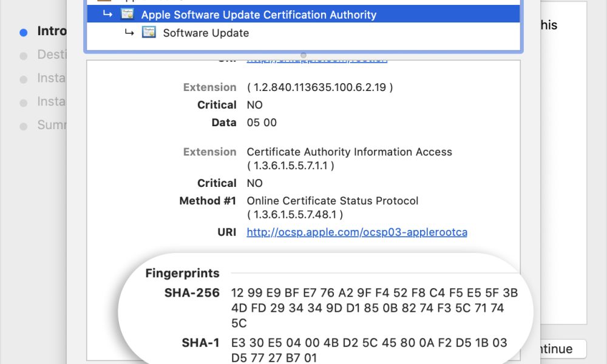Screen dimensions: 607x364
Task: Select the Software Update certificate name
Action: pyautogui.click(x=206, y=33)
